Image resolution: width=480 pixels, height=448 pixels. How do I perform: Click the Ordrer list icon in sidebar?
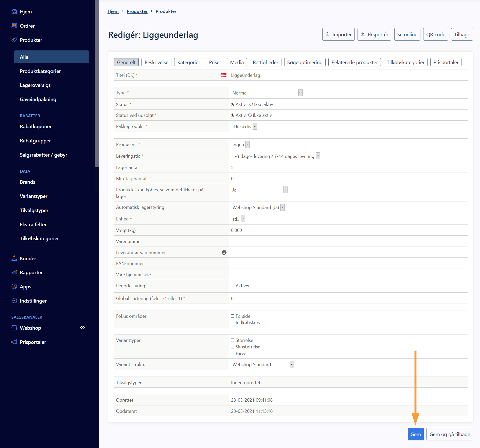pos(14,26)
